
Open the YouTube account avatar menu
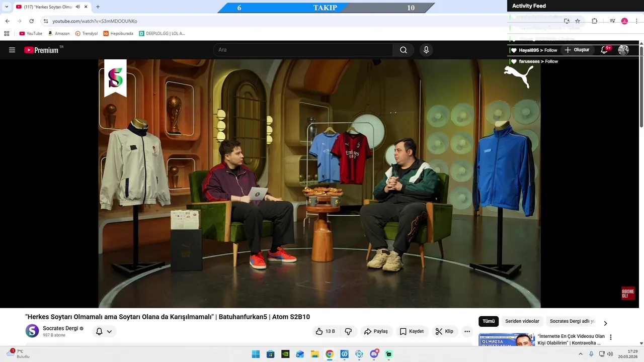[x=623, y=50]
